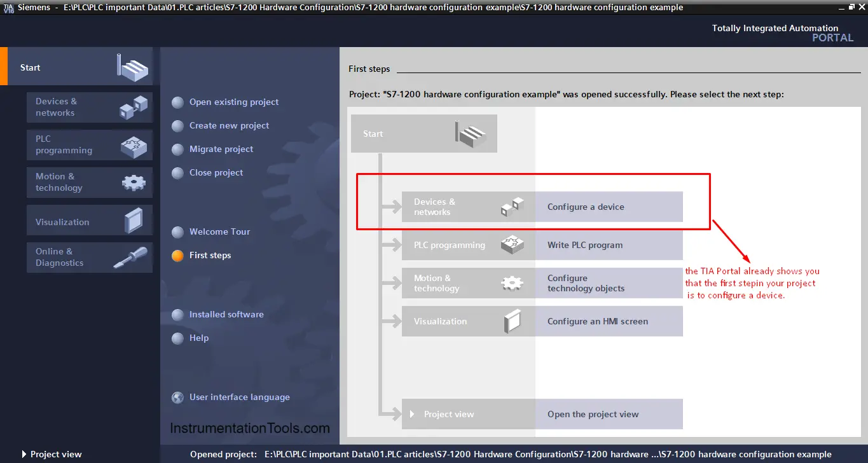Click the Visualization HMI panel icon in the sidebar
The image size is (868, 463).
point(134,221)
